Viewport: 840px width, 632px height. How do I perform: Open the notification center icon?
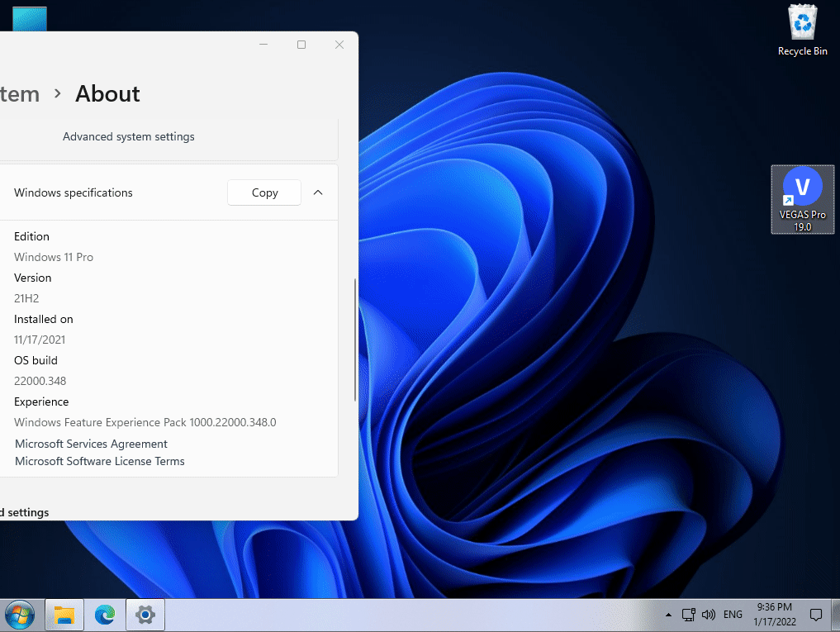click(x=816, y=615)
